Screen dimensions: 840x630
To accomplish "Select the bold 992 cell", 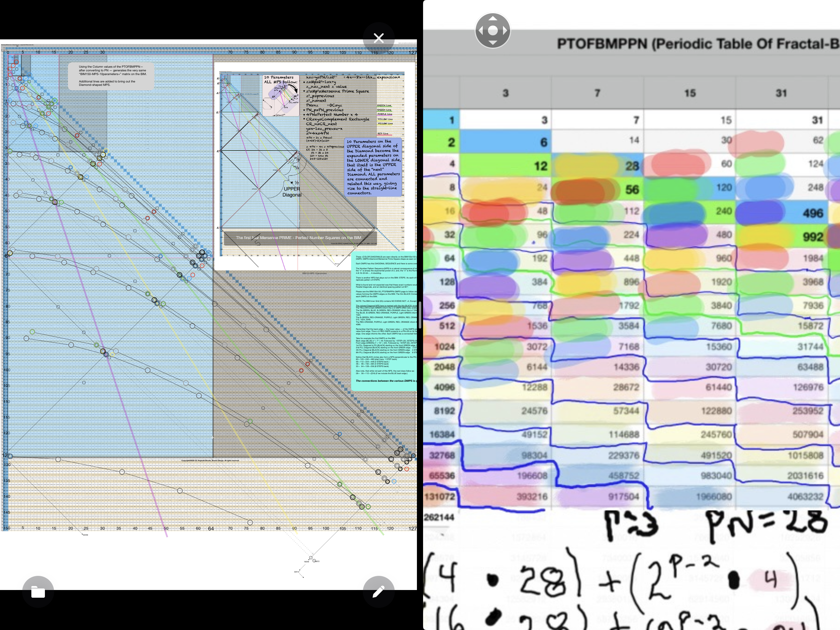I will 782,236.
